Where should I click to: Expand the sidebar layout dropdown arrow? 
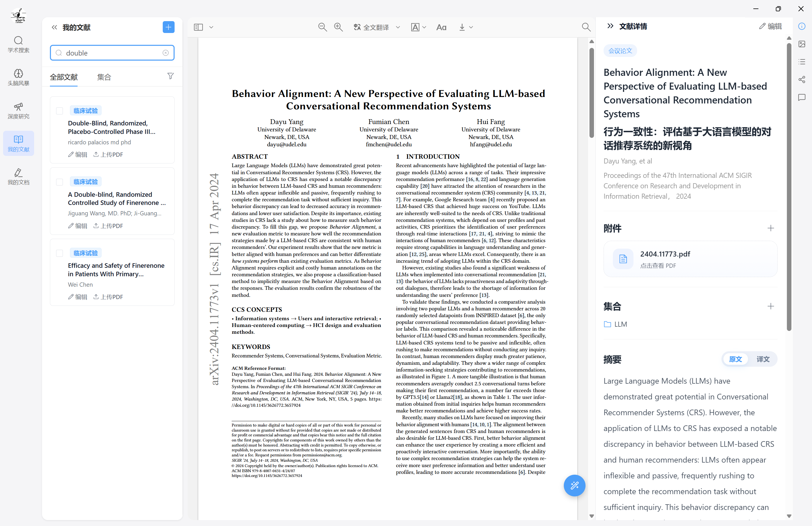(x=211, y=27)
